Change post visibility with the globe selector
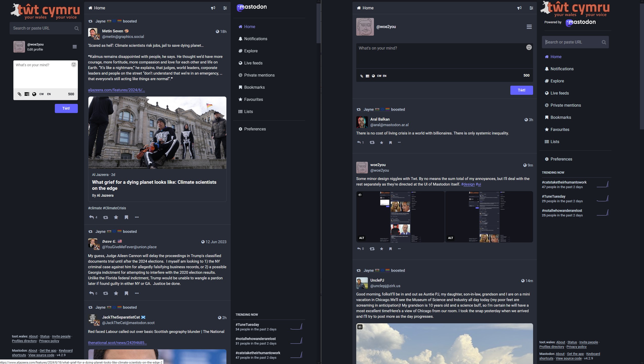644x364 pixels. (x=34, y=94)
